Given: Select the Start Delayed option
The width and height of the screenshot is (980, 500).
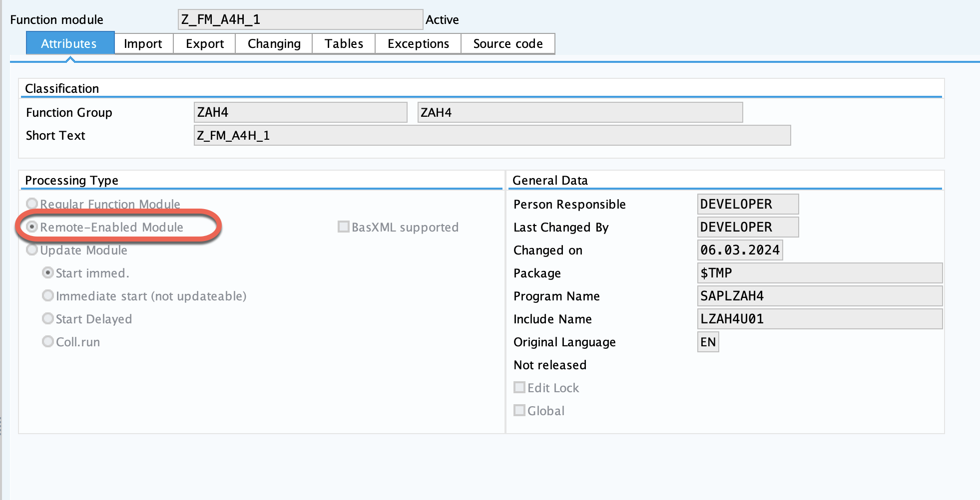Looking at the screenshot, I should pos(48,318).
